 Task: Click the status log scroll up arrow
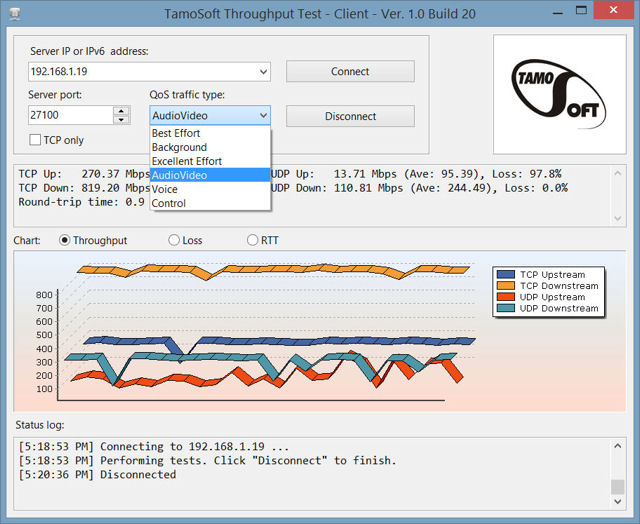pos(618,446)
